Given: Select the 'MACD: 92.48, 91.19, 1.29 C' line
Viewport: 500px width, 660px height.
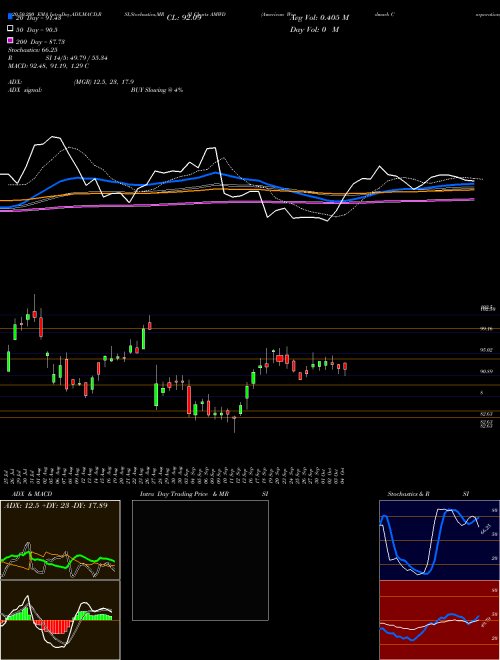Looking at the screenshot, I should tap(48, 66).
